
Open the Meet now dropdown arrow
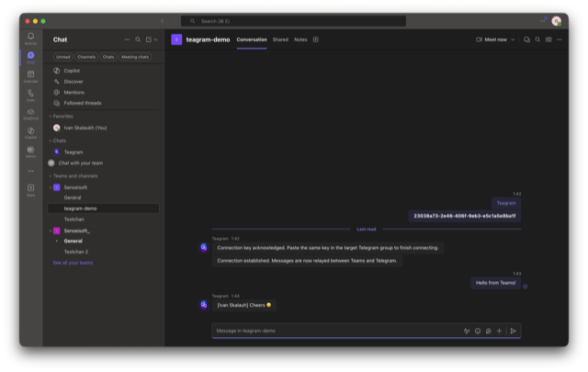tap(513, 39)
